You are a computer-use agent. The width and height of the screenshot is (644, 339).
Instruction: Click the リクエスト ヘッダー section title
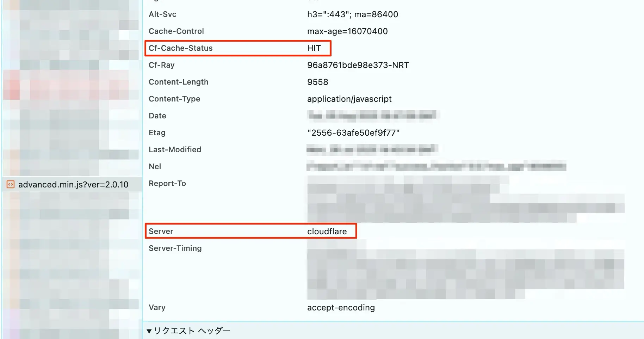pos(192,331)
